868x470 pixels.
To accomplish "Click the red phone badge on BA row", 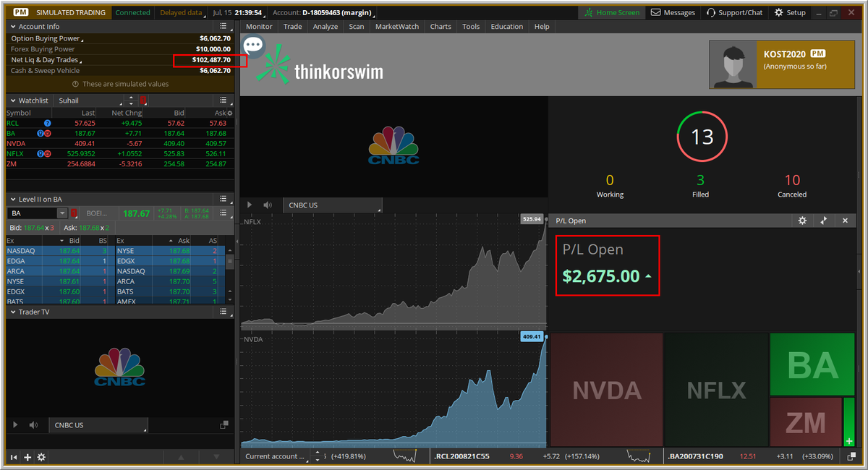I will point(48,134).
